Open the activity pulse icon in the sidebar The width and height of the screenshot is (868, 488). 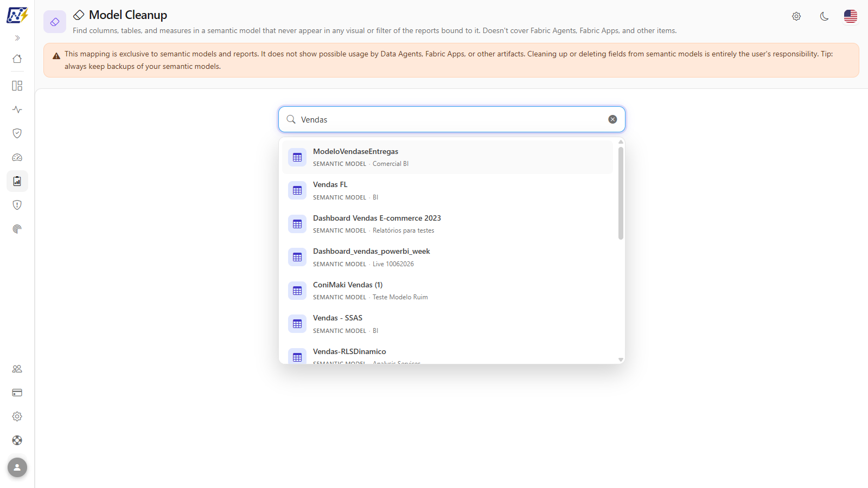click(x=17, y=110)
